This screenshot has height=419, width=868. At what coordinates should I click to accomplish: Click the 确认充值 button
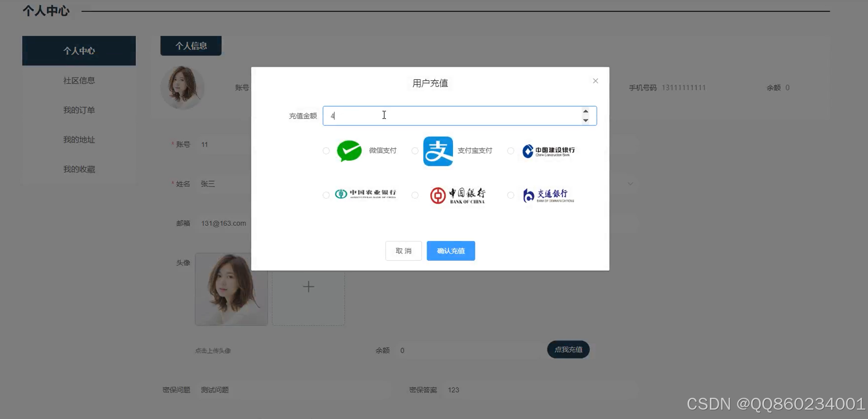pyautogui.click(x=450, y=251)
